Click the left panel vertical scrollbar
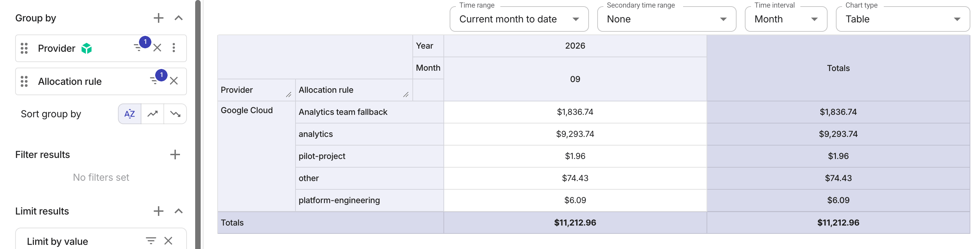This screenshot has height=249, width=980. click(x=198, y=124)
